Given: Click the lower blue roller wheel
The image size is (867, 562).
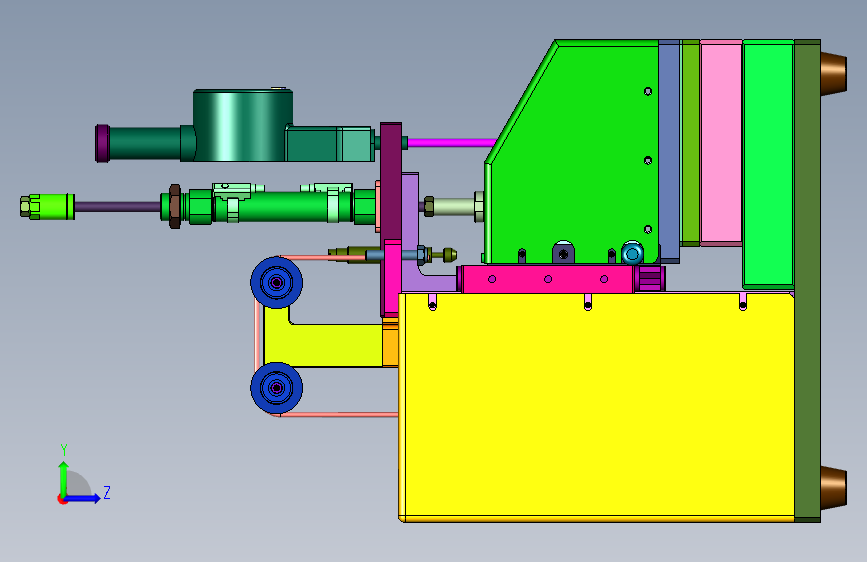Looking at the screenshot, I should click(276, 388).
